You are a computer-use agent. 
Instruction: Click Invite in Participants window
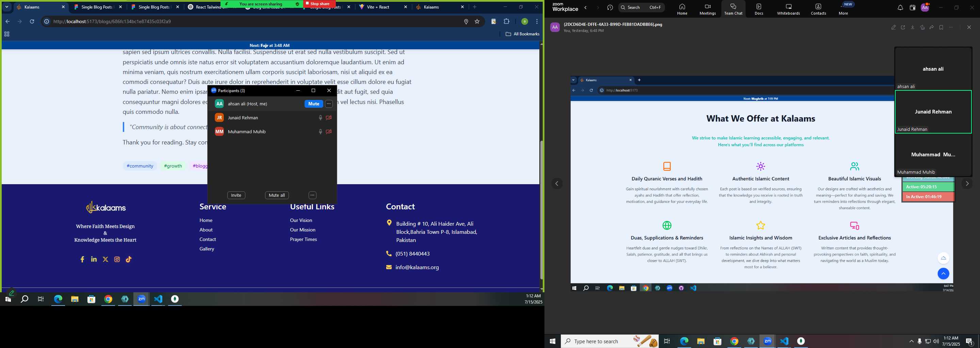click(236, 195)
